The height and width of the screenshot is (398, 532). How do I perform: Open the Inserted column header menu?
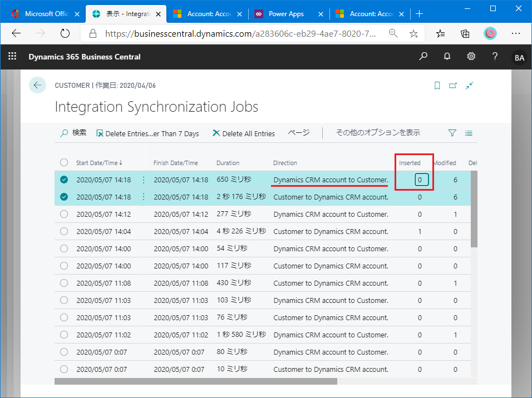410,163
